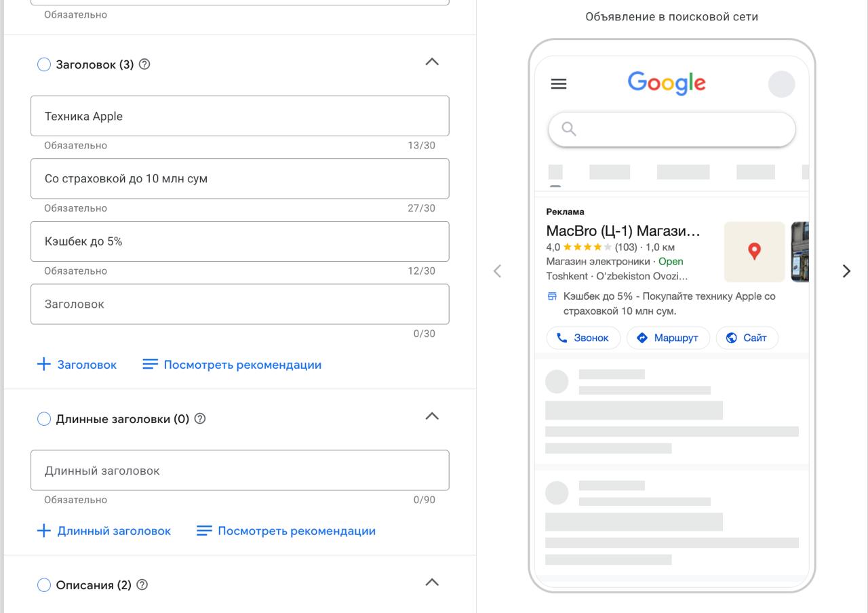Click the 'Toshkent · O'zbekiston Ovozi' address line
868x613 pixels.
(617, 276)
